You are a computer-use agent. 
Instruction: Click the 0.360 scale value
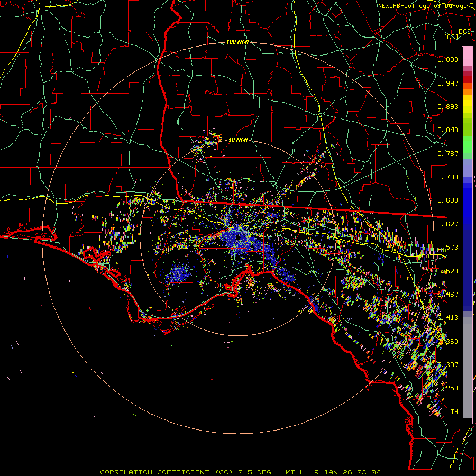(448, 342)
